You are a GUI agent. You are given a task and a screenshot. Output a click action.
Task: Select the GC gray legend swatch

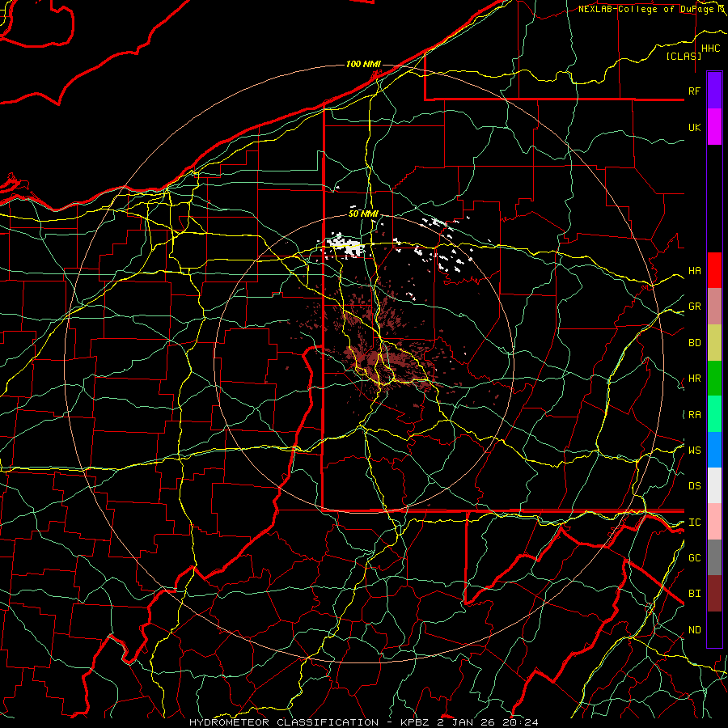click(714, 557)
